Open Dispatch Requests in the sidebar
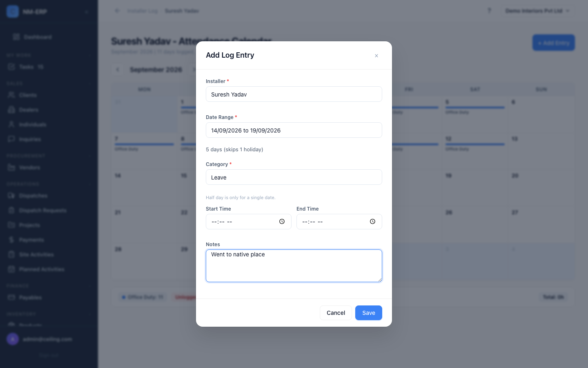 (x=49, y=210)
